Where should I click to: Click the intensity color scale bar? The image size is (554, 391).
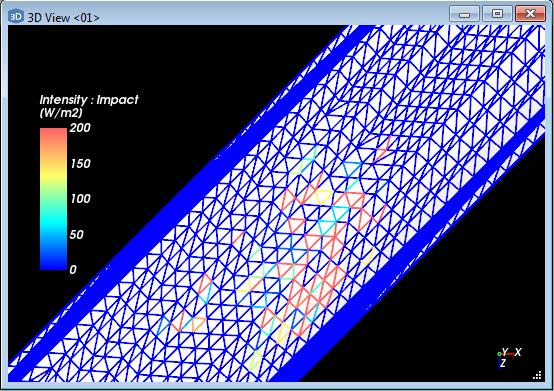click(x=53, y=199)
